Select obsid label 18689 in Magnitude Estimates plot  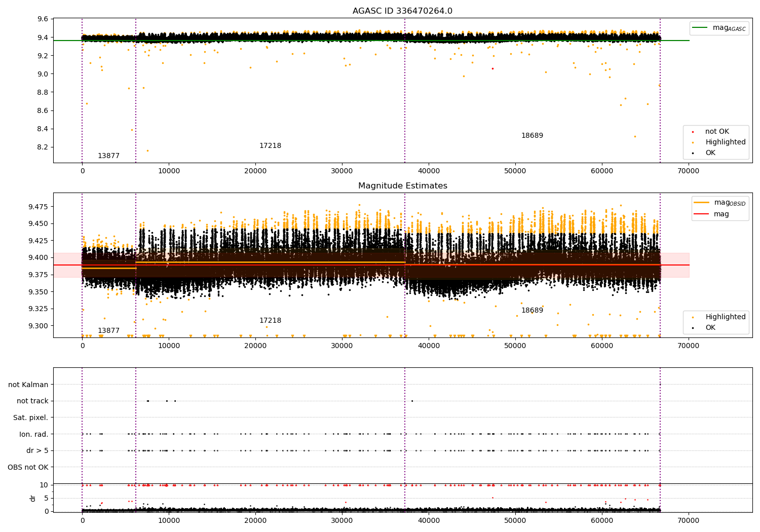pos(532,311)
